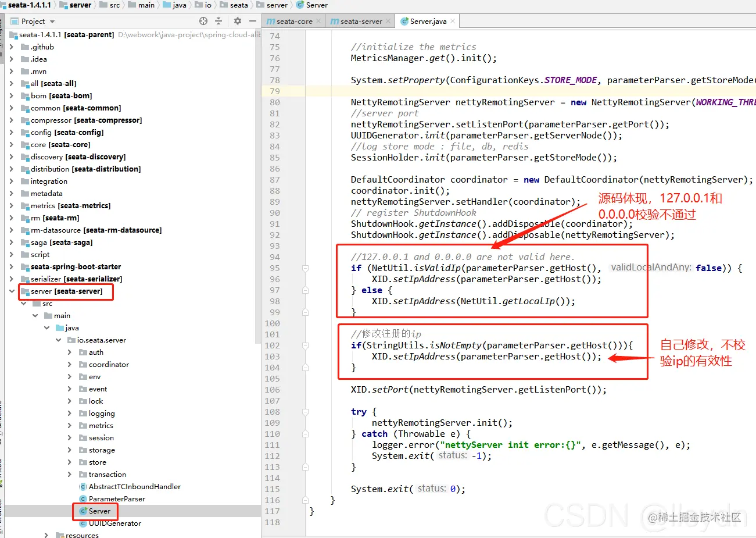This screenshot has height=538, width=756.
Task: Collapse the io.seata.server package
Action: tap(58, 340)
